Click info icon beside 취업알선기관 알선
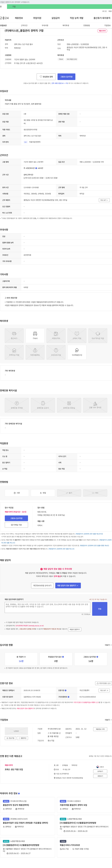The image size is (112, 868). coord(63,657)
